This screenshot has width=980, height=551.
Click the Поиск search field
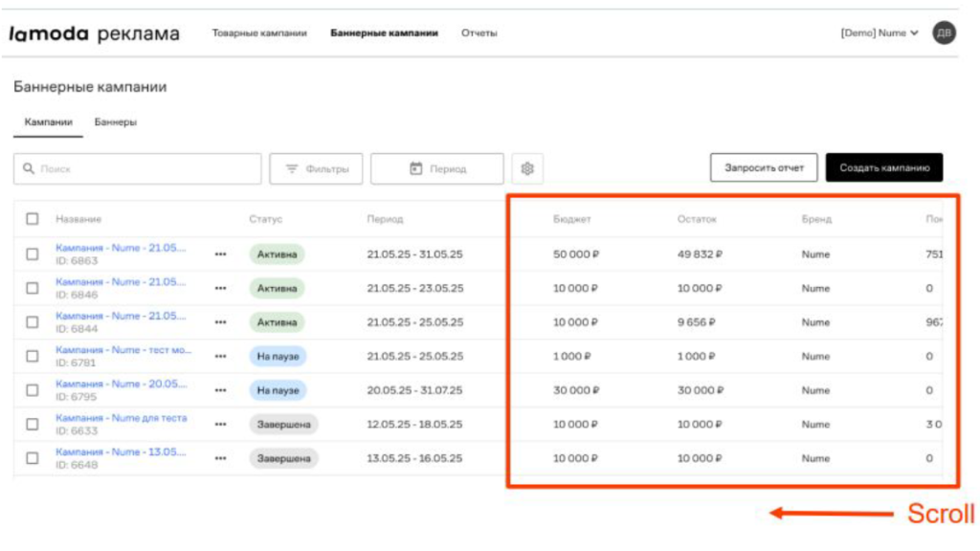[138, 168]
